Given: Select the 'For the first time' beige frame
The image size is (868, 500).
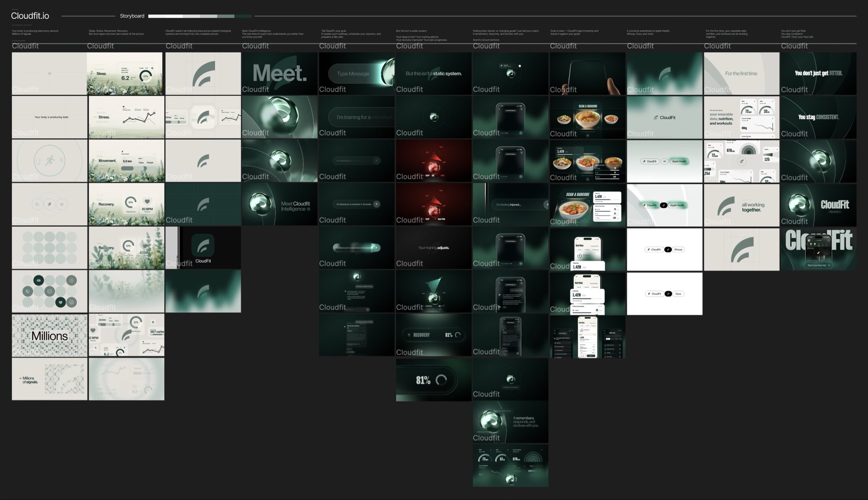Looking at the screenshot, I should (741, 73).
